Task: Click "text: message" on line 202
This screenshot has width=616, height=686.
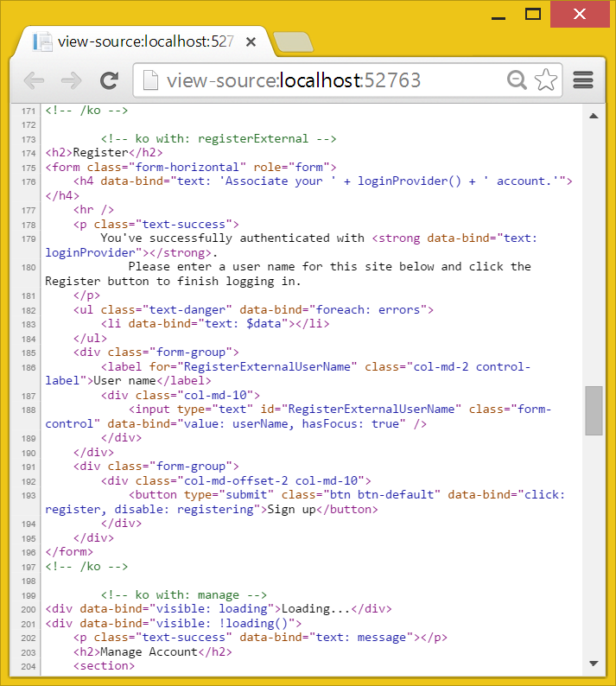Action: [x=361, y=638]
